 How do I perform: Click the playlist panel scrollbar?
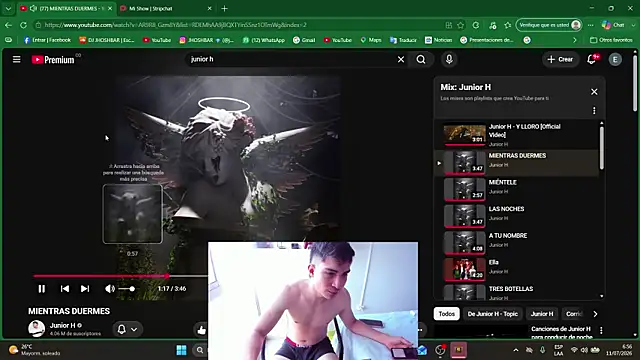pyautogui.click(x=602, y=148)
